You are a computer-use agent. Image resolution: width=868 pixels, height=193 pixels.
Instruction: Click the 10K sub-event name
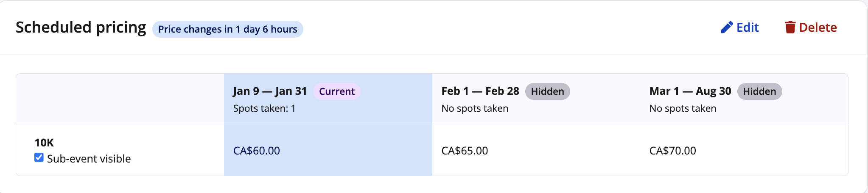coord(44,143)
